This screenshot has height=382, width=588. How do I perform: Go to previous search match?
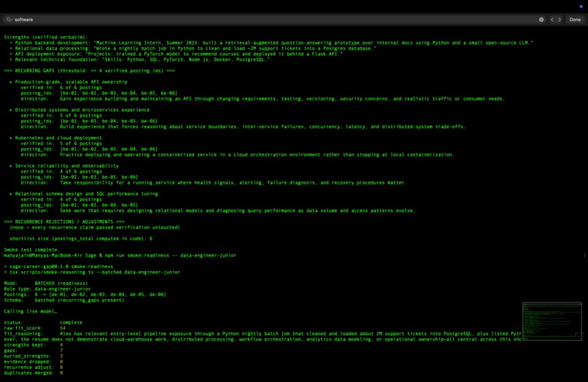[x=552, y=20]
